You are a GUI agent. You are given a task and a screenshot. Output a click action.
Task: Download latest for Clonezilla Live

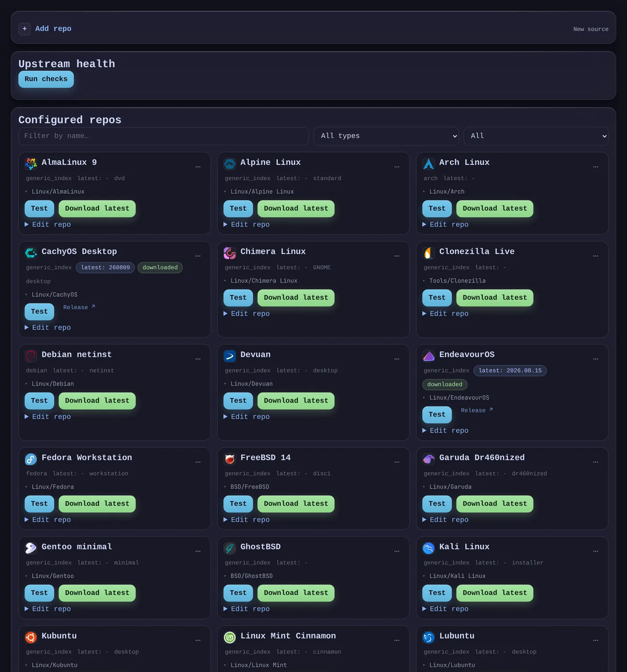(x=495, y=298)
